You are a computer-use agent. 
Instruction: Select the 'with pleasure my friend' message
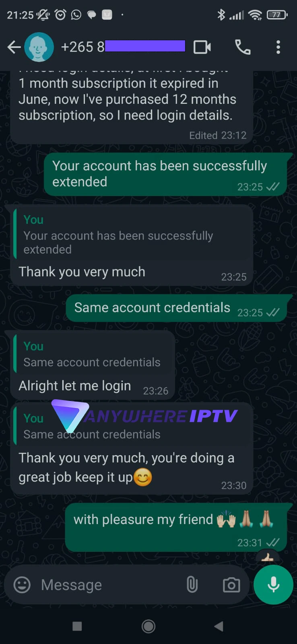176,527
